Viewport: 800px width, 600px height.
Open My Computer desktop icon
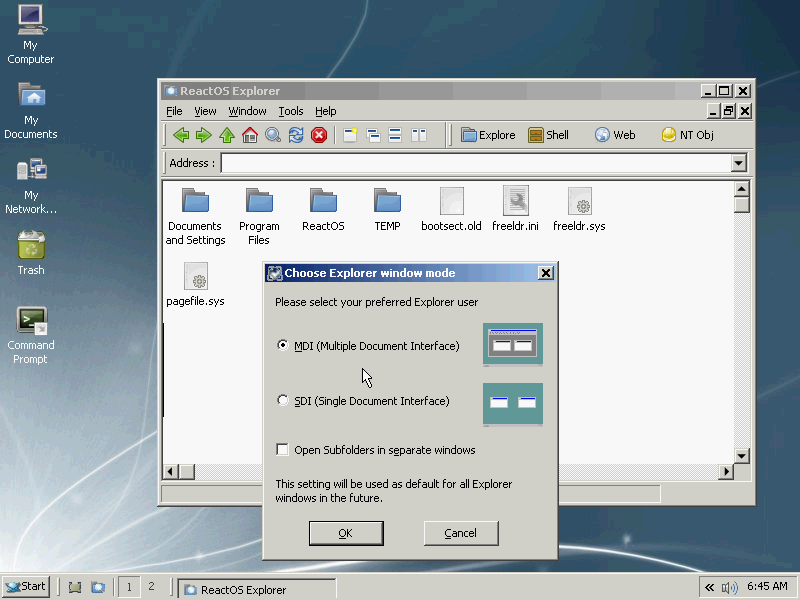tap(31, 34)
